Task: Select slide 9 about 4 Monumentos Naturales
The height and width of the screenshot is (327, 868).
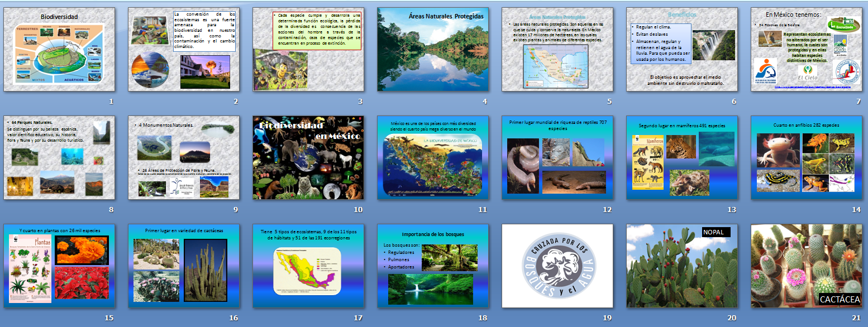Action: [184, 157]
